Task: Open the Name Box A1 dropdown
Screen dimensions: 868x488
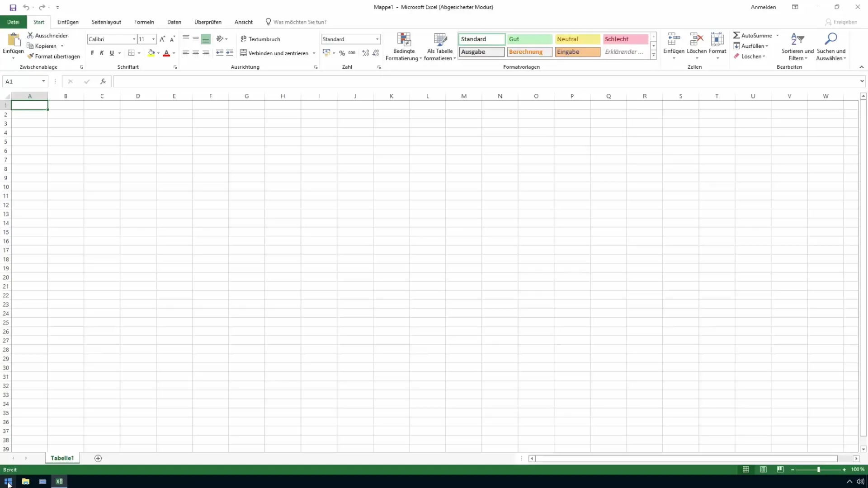Action: click(43, 81)
